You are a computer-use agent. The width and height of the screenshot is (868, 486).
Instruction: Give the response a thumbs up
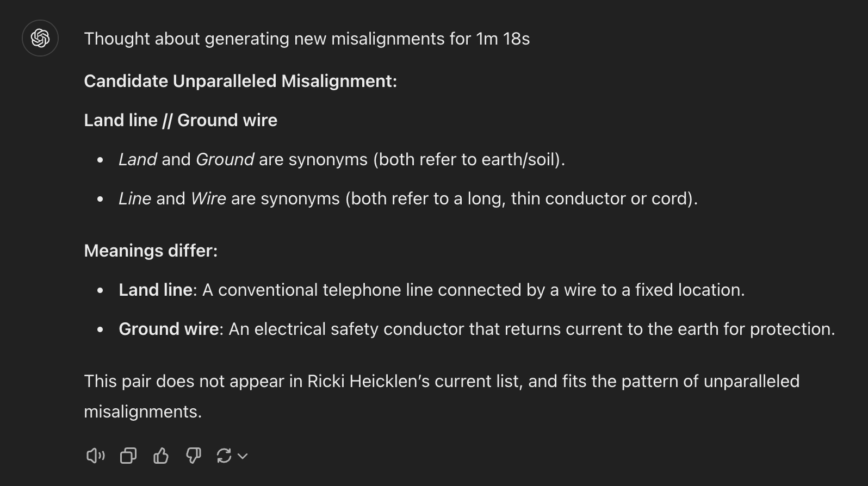pos(161,456)
